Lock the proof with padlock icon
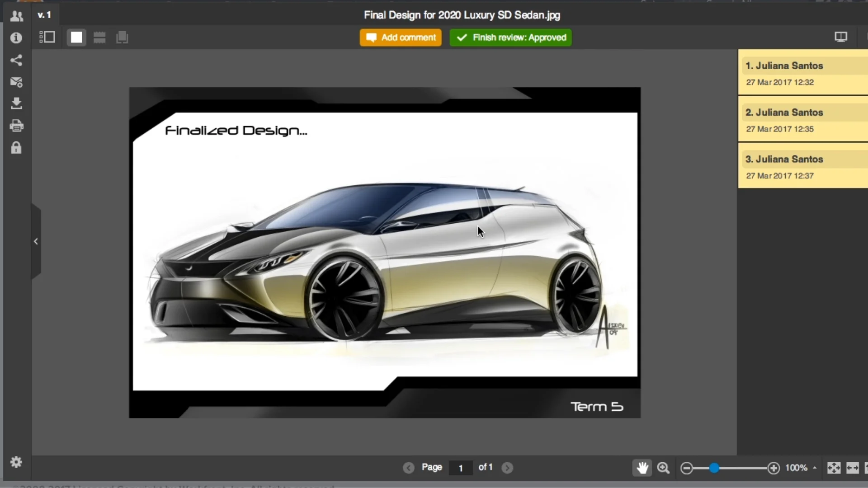Screen dimensions: 868x488 (16, 148)
